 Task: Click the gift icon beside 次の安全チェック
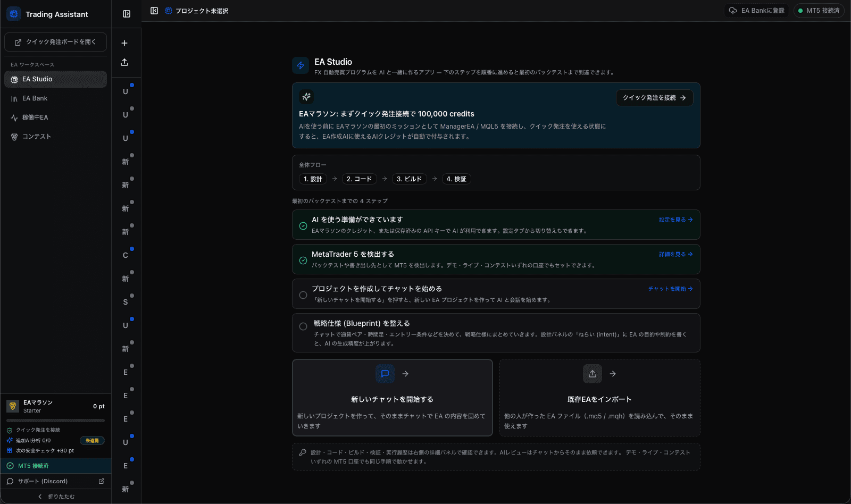10,450
